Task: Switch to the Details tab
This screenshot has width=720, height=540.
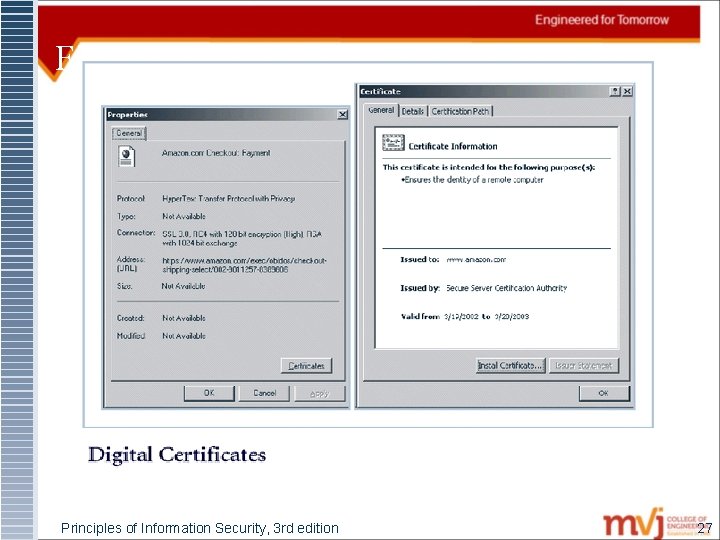Action: click(x=412, y=111)
